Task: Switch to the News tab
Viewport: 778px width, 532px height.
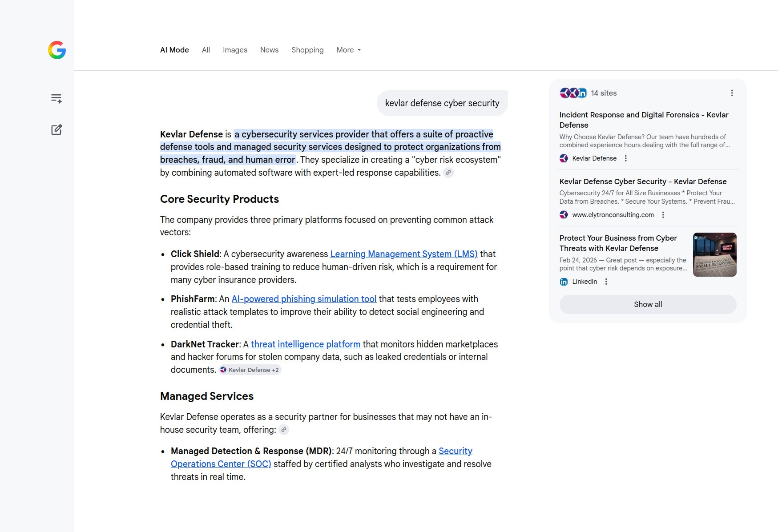Action: [x=269, y=50]
